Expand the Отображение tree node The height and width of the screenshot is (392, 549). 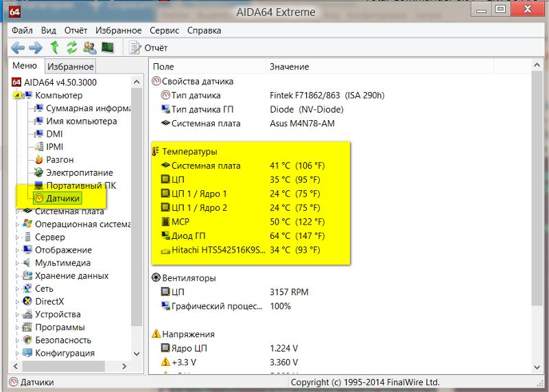point(17,250)
